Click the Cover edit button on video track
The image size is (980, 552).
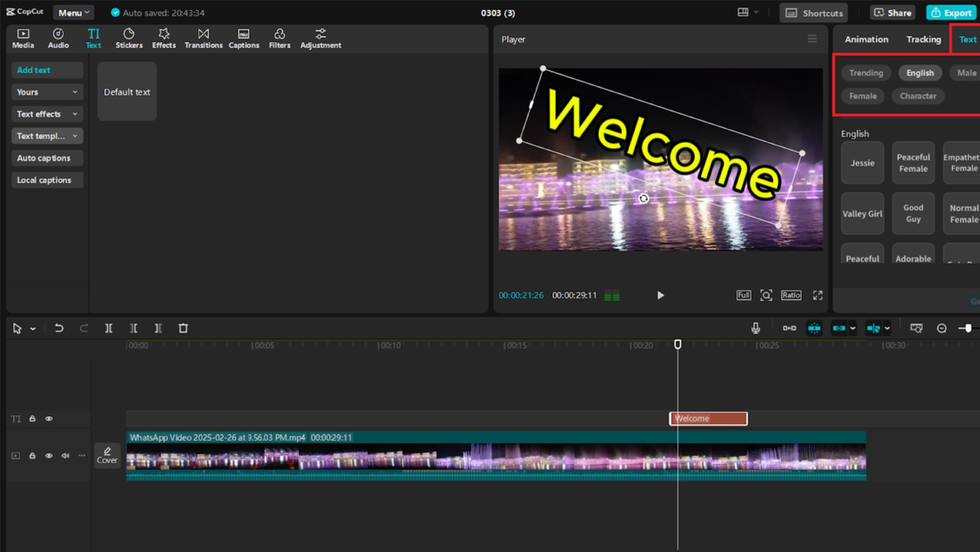click(108, 455)
